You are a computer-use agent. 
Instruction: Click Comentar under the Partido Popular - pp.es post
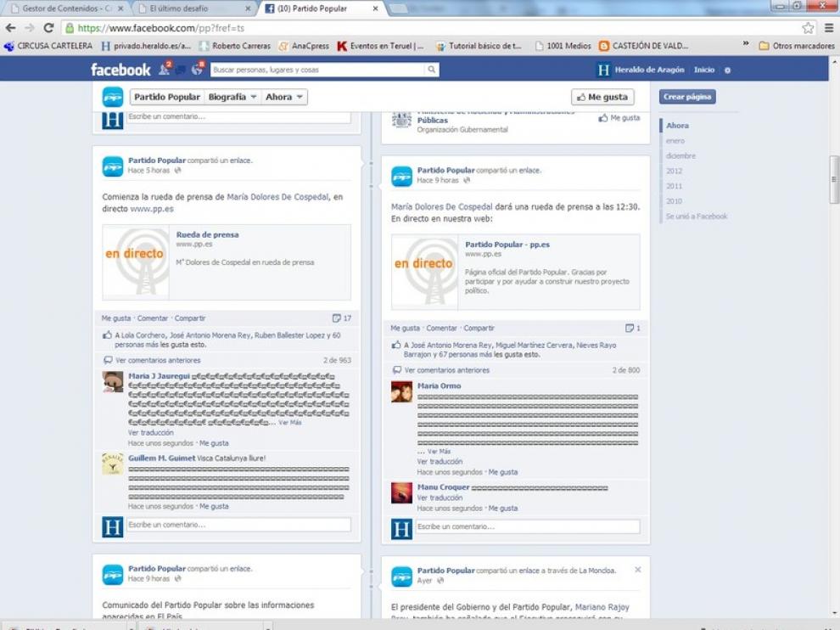tap(441, 328)
